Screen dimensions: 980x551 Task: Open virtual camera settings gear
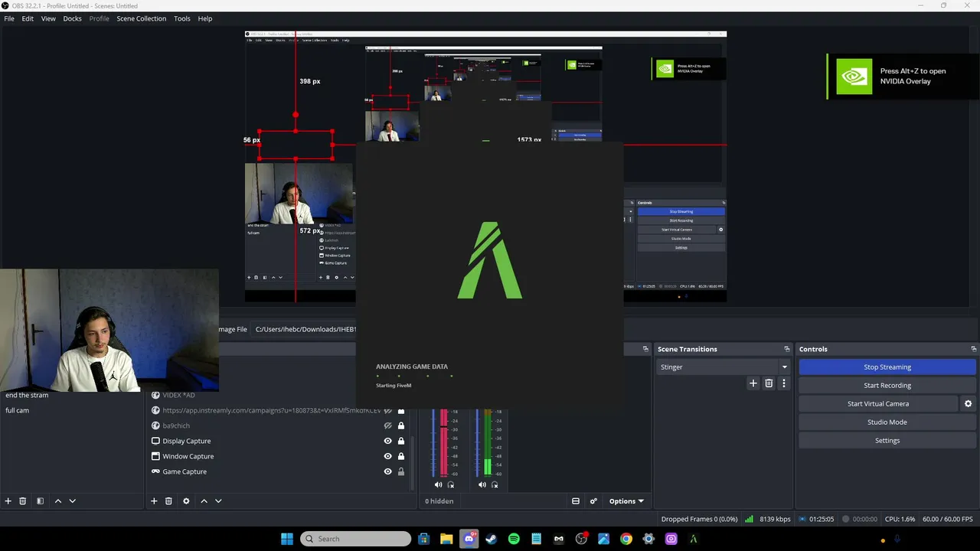[x=968, y=404]
